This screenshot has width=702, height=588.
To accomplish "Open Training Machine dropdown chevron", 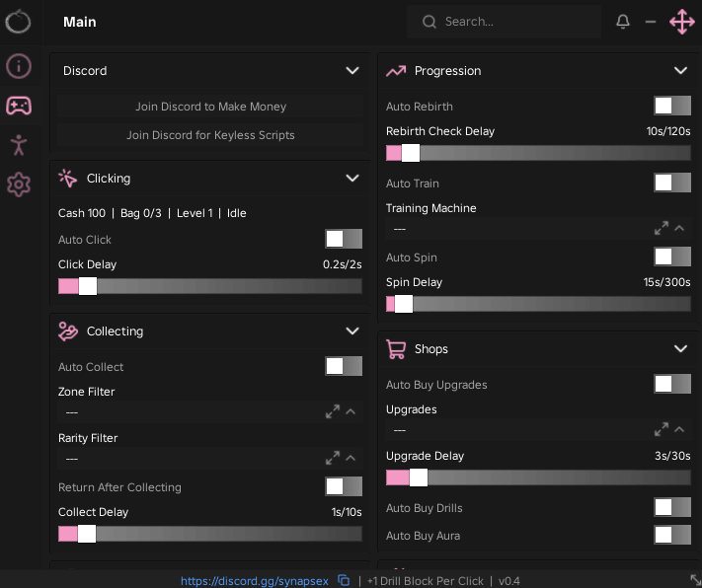I will coord(679,228).
